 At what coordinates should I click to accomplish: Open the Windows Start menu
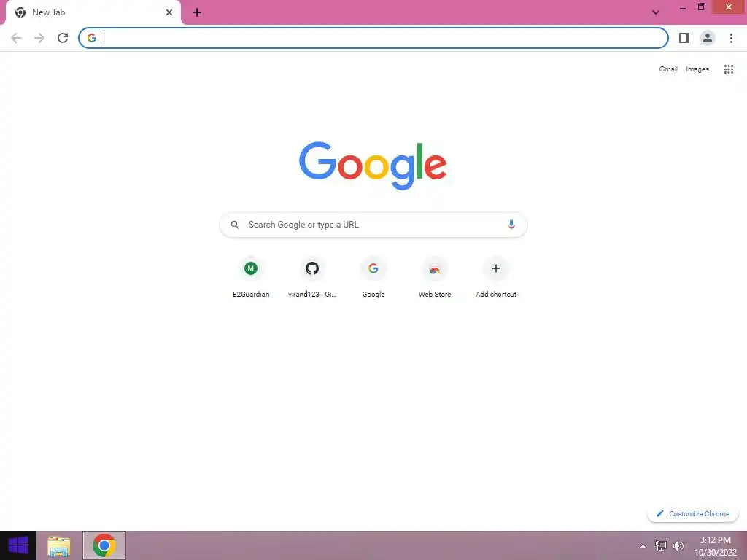point(18,545)
